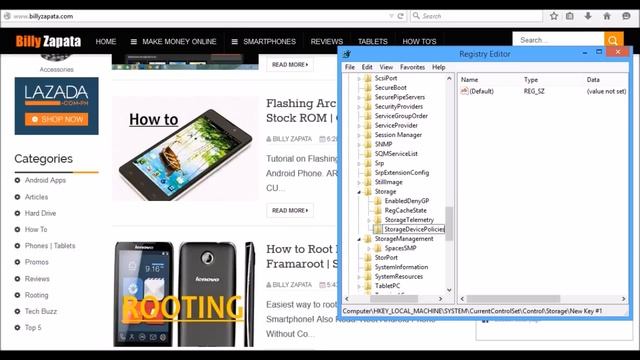Image resolution: width=640 pixels, height=360 pixels.
Task: Open the Rooting category link
Action: pyautogui.click(x=36, y=295)
